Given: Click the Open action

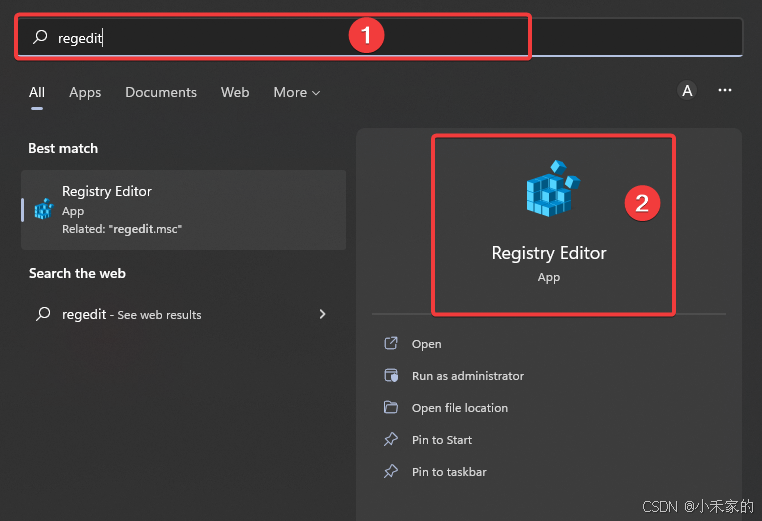Looking at the screenshot, I should click(426, 344).
